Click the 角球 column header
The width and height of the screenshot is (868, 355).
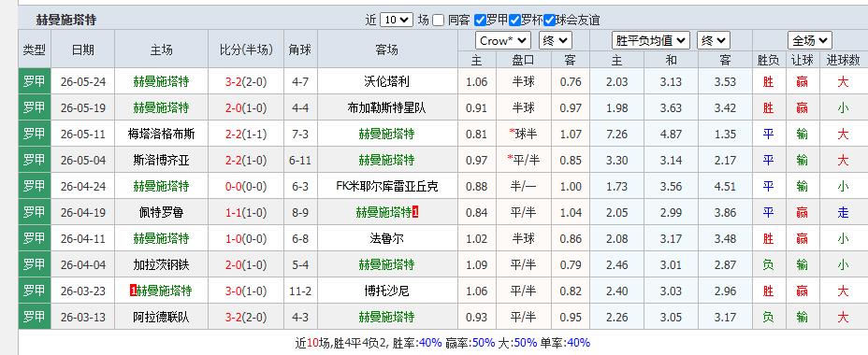coord(300,50)
